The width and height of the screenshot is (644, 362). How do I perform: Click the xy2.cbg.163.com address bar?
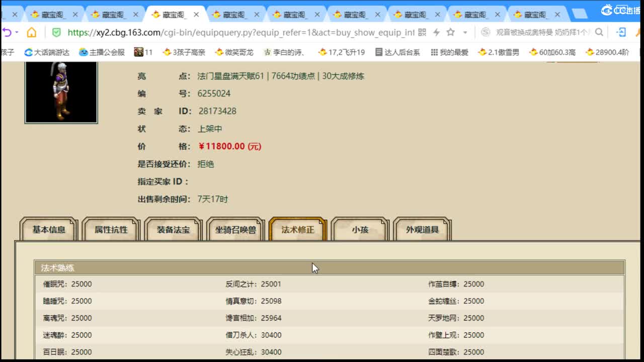click(x=241, y=33)
